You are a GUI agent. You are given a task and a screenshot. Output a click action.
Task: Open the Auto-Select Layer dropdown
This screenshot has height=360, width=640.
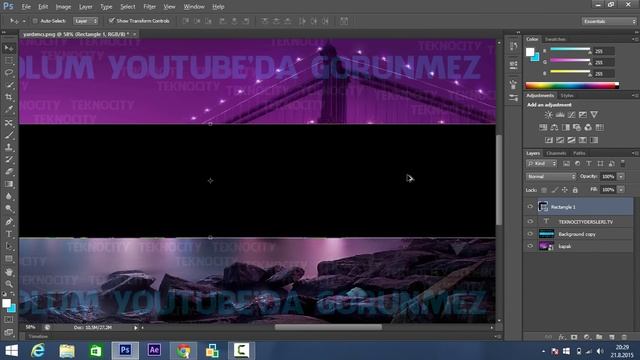[x=86, y=21]
